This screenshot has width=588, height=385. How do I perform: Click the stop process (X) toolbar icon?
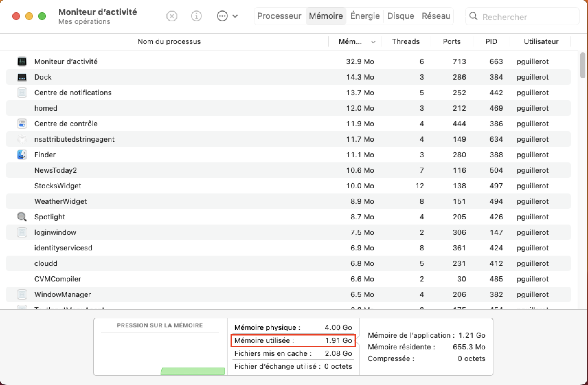coord(172,16)
